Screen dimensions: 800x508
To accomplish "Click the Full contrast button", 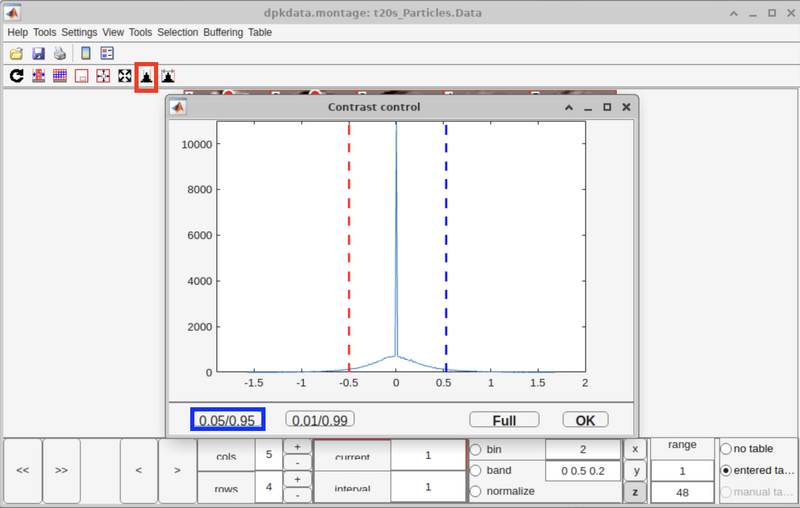I will pyautogui.click(x=504, y=420).
